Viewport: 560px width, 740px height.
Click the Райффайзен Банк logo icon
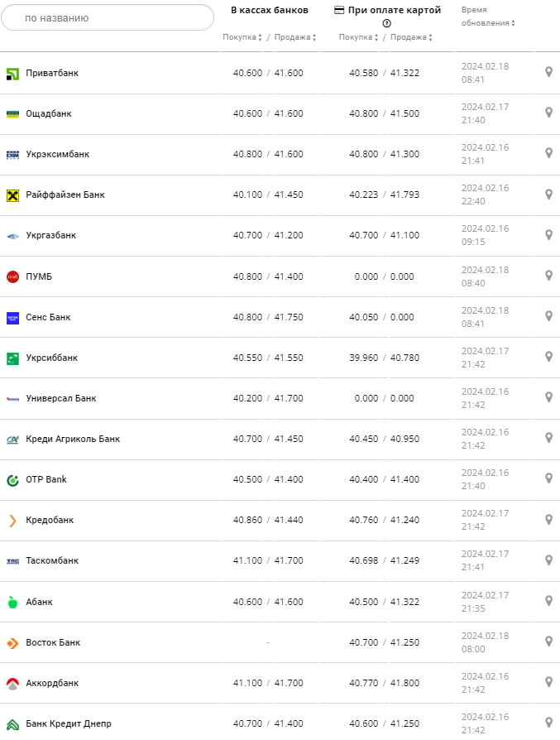click(x=12, y=195)
